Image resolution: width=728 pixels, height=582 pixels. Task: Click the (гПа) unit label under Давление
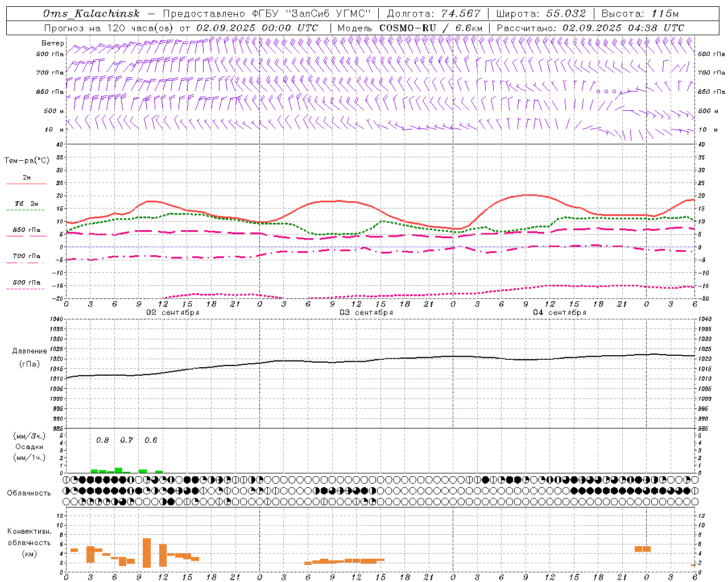(29, 364)
